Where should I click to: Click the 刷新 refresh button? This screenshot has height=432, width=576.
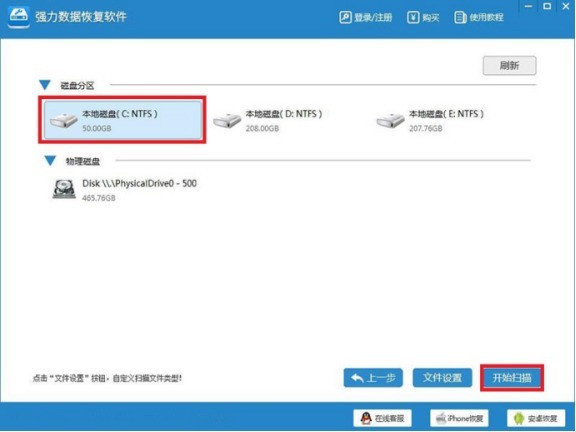point(509,65)
